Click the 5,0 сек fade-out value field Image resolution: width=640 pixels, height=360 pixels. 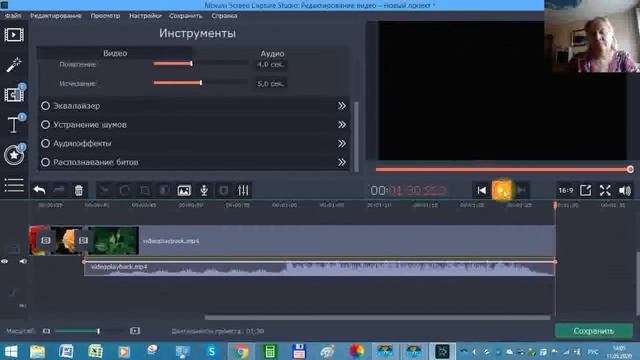tap(271, 83)
